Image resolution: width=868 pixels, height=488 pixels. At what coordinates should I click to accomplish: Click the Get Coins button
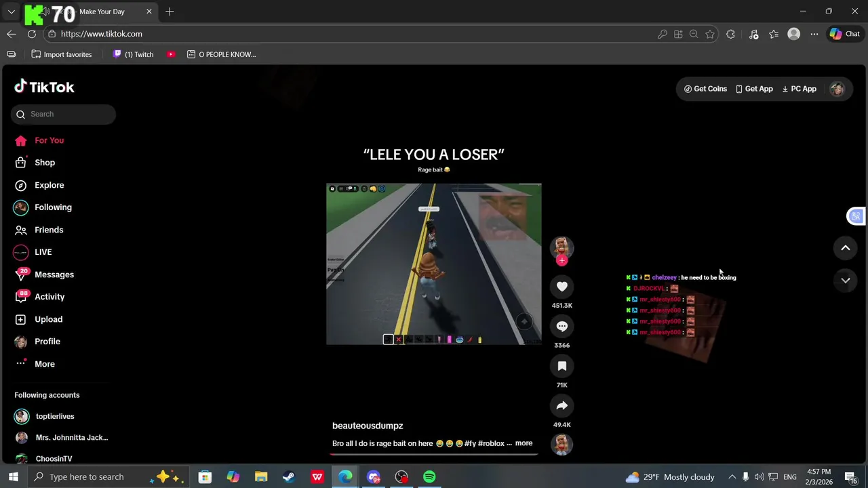705,89
